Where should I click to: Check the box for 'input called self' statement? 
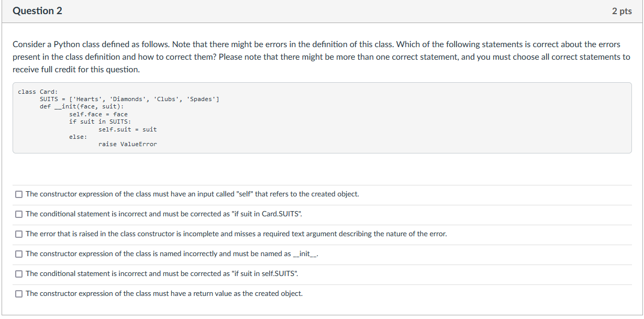19,194
